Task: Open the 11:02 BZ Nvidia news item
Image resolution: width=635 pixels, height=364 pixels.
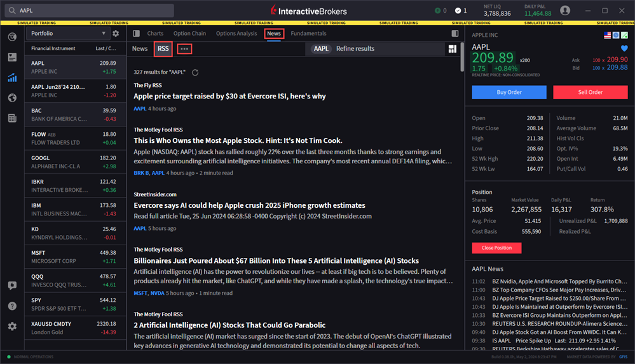Action: pyautogui.click(x=550, y=281)
